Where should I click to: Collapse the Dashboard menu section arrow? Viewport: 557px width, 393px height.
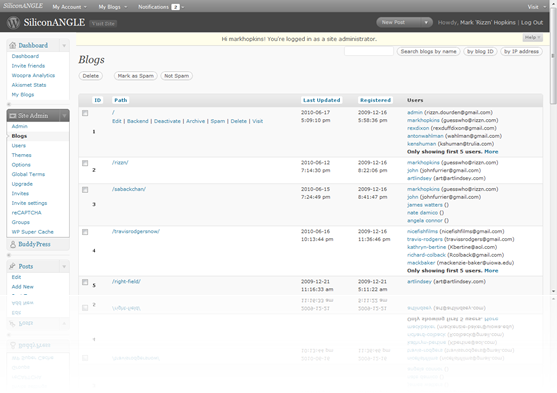64,45
